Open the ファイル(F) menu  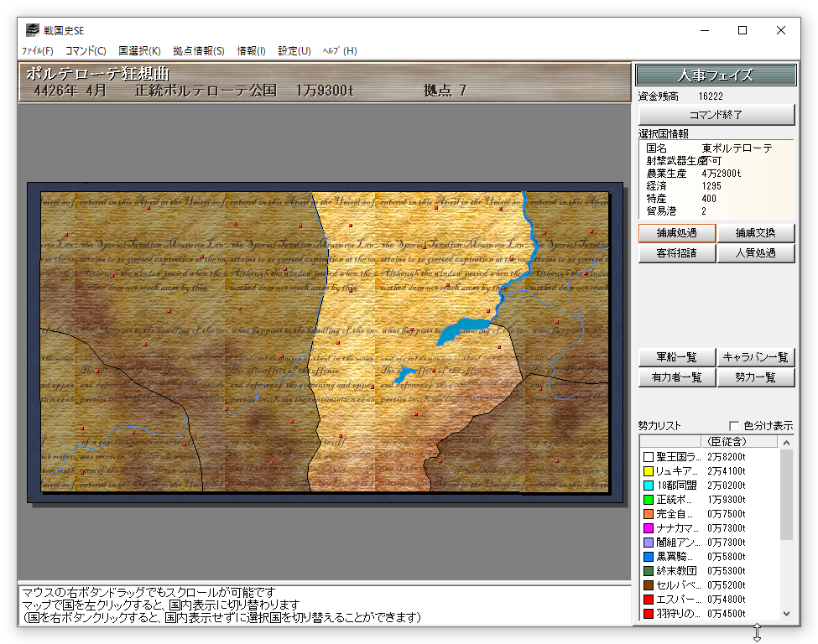pyautogui.click(x=38, y=51)
